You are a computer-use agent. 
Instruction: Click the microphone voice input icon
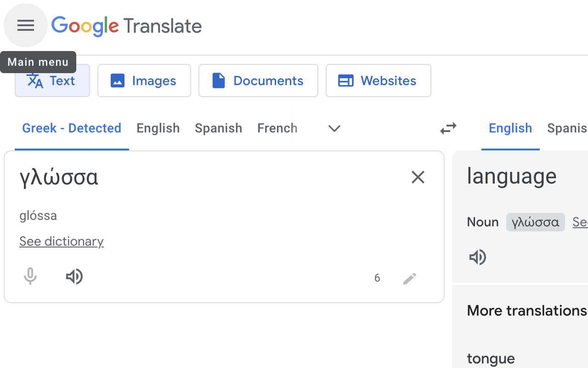pos(30,276)
